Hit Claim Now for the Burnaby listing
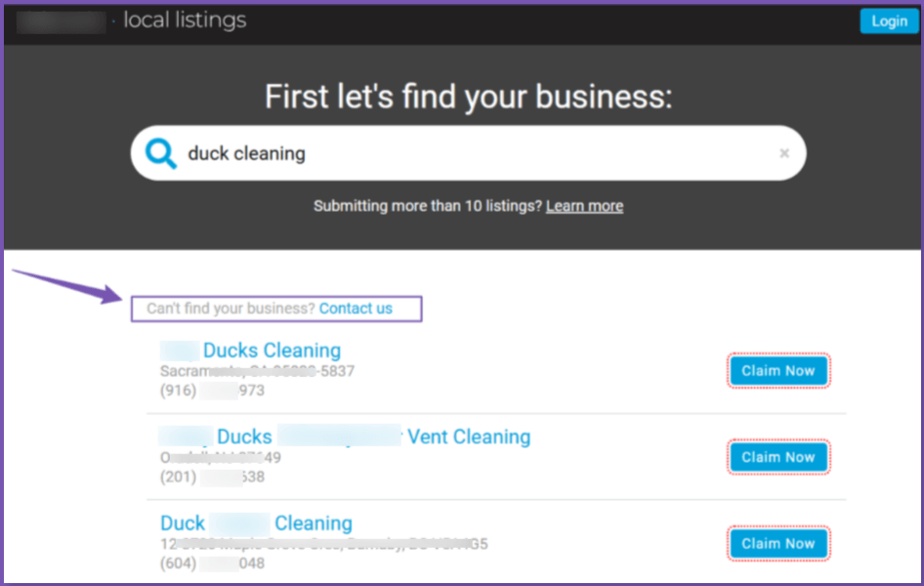Screen dimensions: 924x586 [x=777, y=544]
